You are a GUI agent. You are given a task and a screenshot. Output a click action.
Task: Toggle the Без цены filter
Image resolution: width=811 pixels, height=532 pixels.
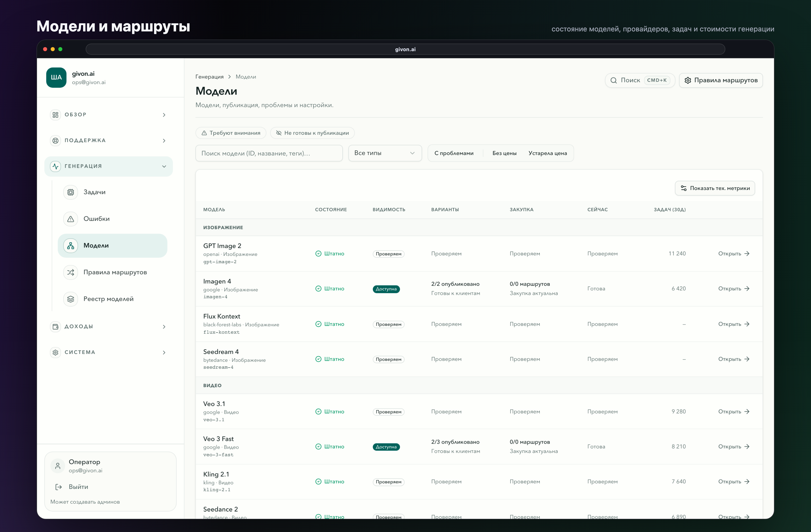pyautogui.click(x=504, y=153)
